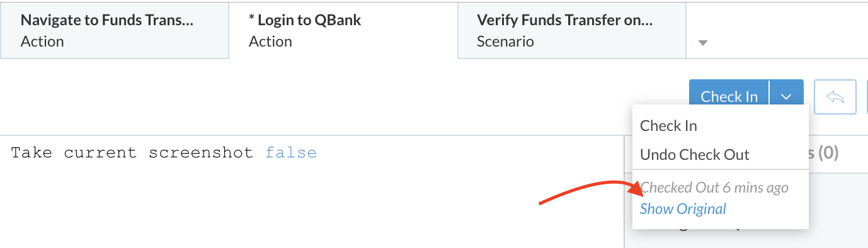Open the tab overflow triangle arrow
The image size is (868, 248).
click(x=704, y=43)
